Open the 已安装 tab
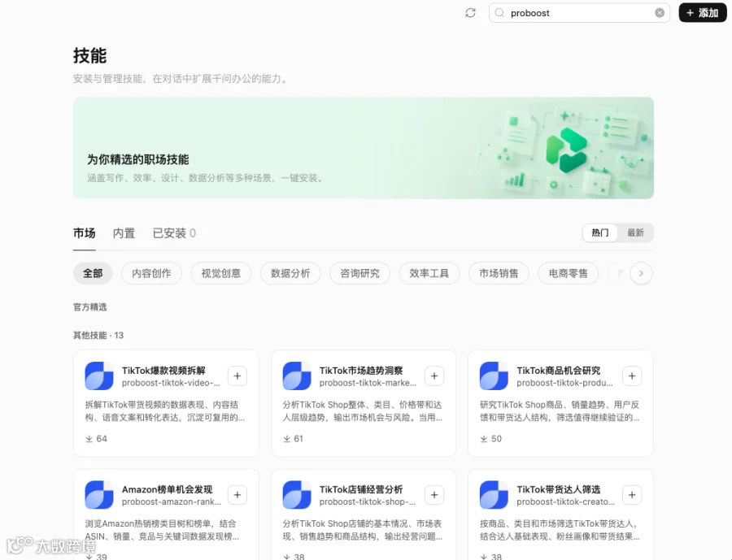Viewport: 732px width, 560px height. (174, 233)
